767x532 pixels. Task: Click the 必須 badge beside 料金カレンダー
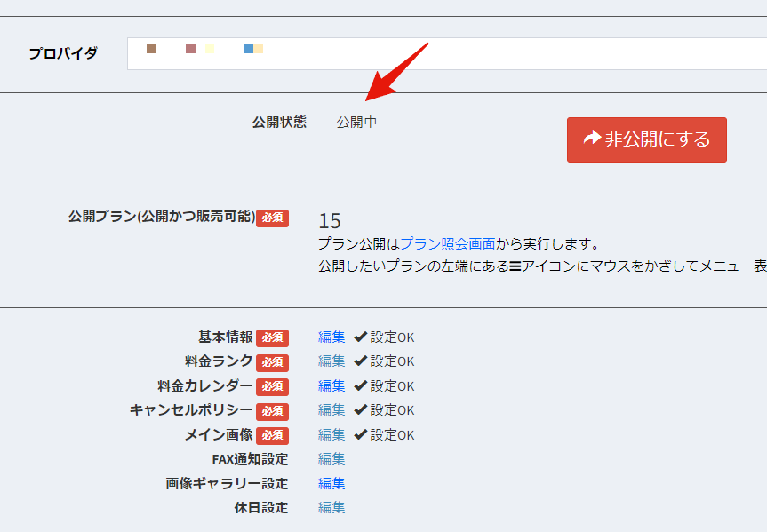[x=273, y=386]
